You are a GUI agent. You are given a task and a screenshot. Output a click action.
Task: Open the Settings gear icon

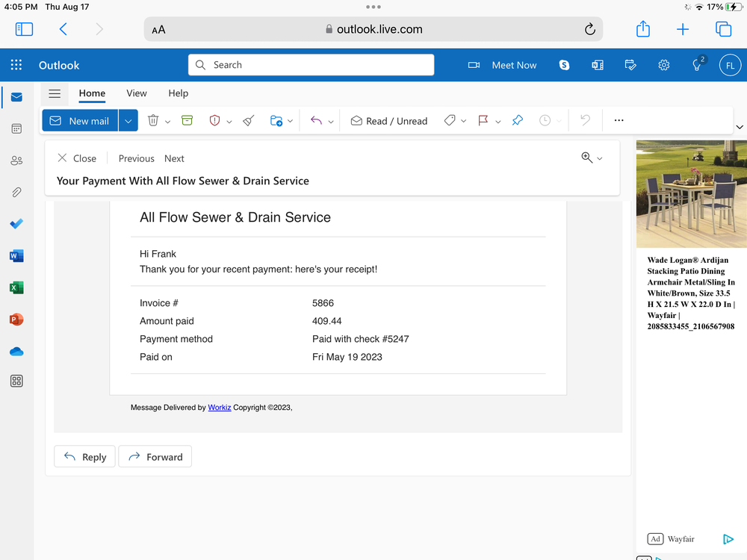coord(663,65)
